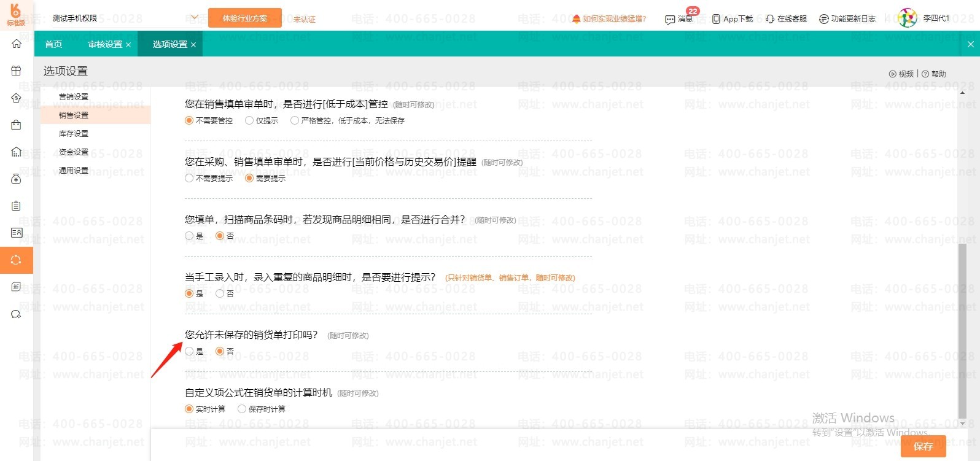Click the 您允许未保存的销货单打印吗? question text
The image size is (980, 461).
[x=251, y=335]
